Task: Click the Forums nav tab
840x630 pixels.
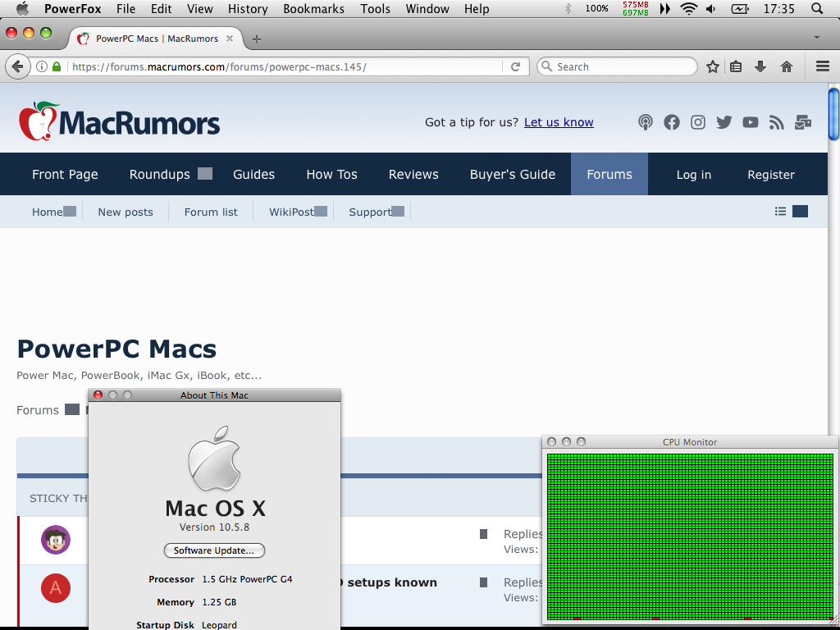Action: click(609, 174)
